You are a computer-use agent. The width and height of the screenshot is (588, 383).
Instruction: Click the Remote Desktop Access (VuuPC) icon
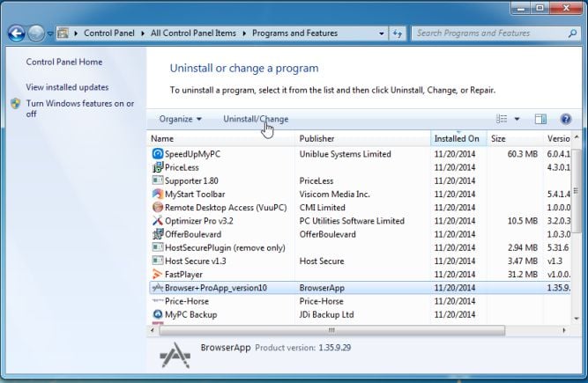(158, 208)
